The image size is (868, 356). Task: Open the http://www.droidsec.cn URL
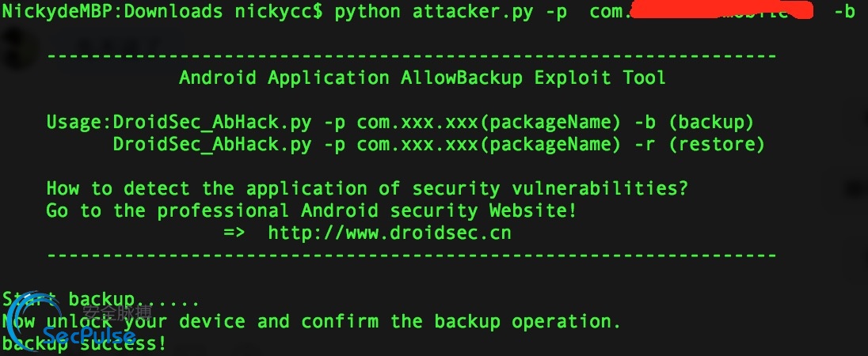(390, 233)
